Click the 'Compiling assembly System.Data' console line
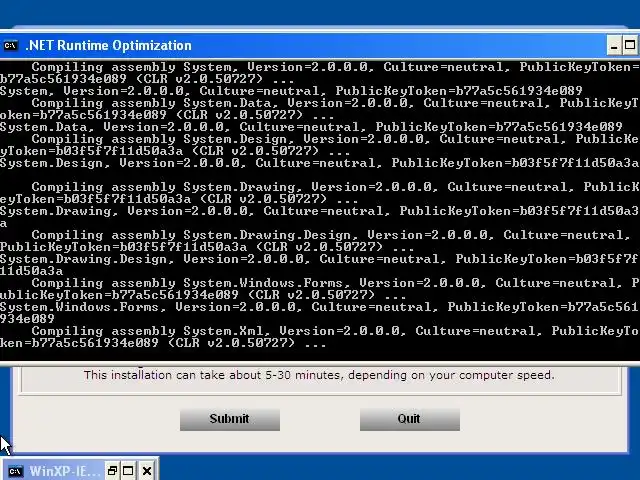Image resolution: width=640 pixels, height=480 pixels. point(335,103)
